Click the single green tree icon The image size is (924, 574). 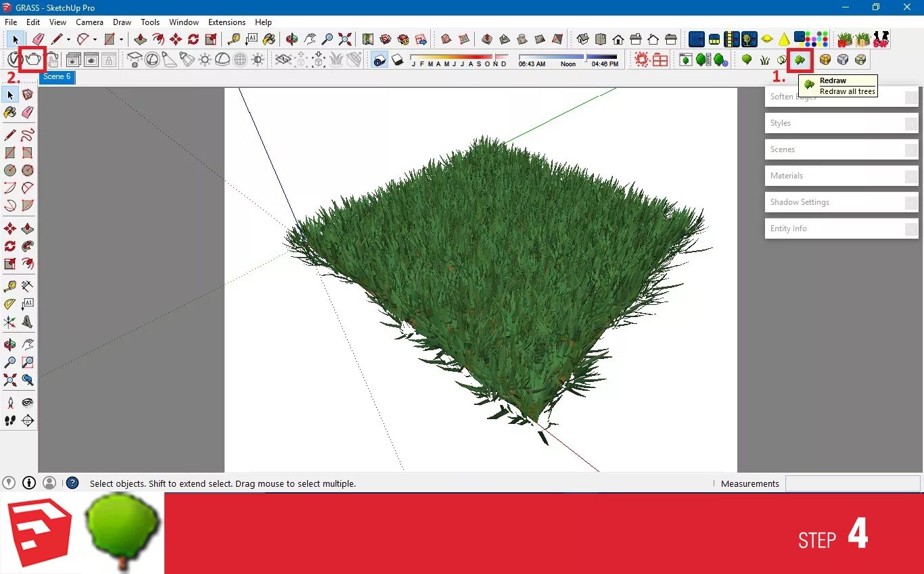pos(747,59)
